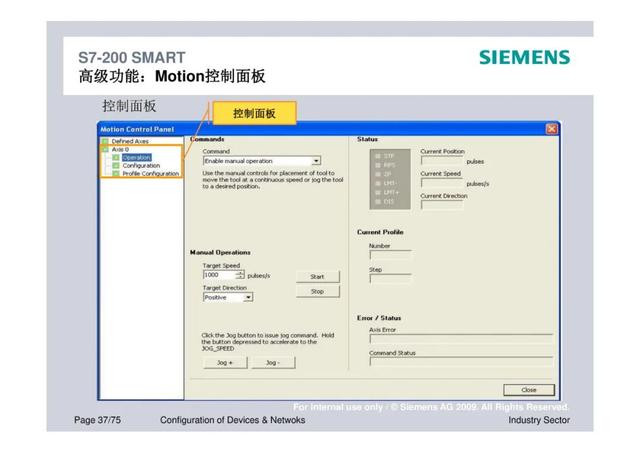Click the SIEMENS logo
640x452 pixels.
(x=524, y=58)
